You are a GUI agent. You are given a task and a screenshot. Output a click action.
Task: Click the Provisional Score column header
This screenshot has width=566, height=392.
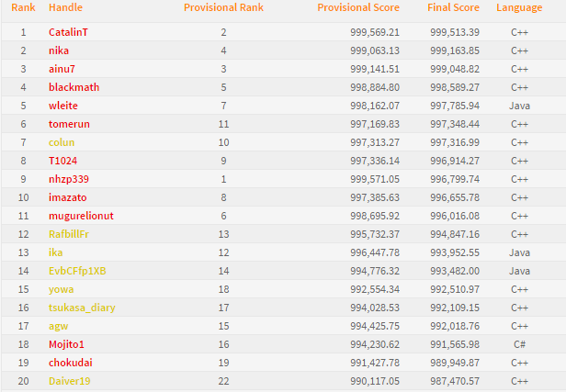358,7
